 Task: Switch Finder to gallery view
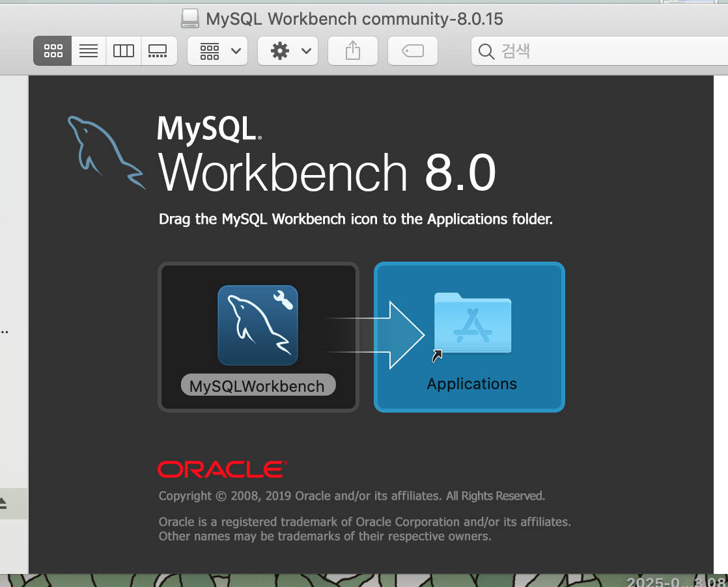pyautogui.click(x=158, y=51)
